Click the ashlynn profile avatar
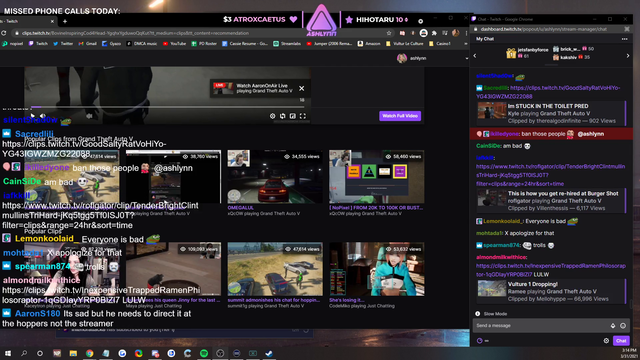 pyautogui.click(x=402, y=58)
